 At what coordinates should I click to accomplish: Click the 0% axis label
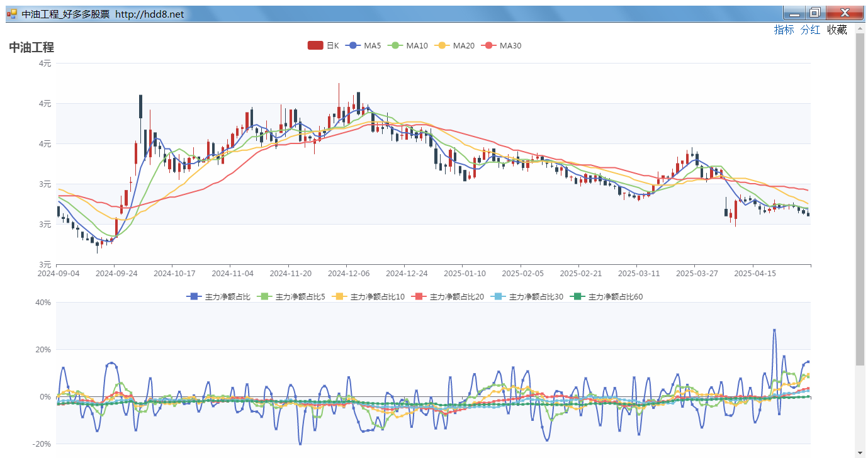tap(45, 396)
